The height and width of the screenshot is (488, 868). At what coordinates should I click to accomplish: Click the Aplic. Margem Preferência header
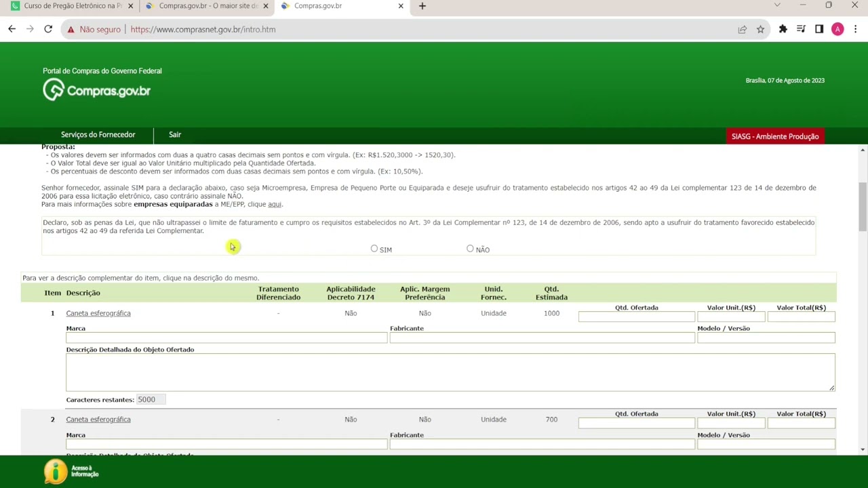tap(425, 293)
